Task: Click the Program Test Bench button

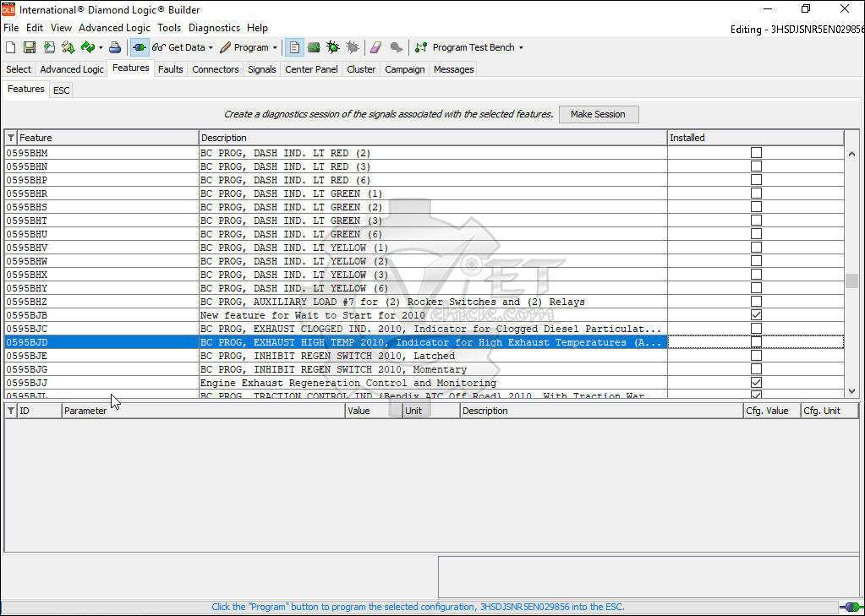Action: pyautogui.click(x=464, y=47)
